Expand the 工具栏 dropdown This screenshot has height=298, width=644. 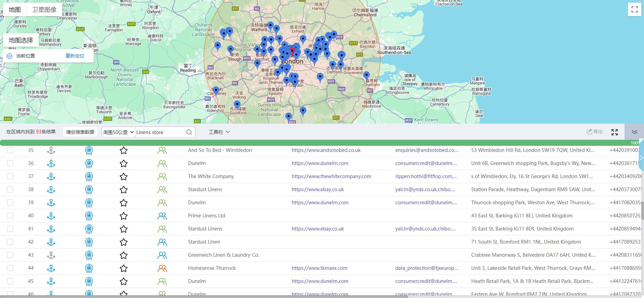click(x=219, y=132)
